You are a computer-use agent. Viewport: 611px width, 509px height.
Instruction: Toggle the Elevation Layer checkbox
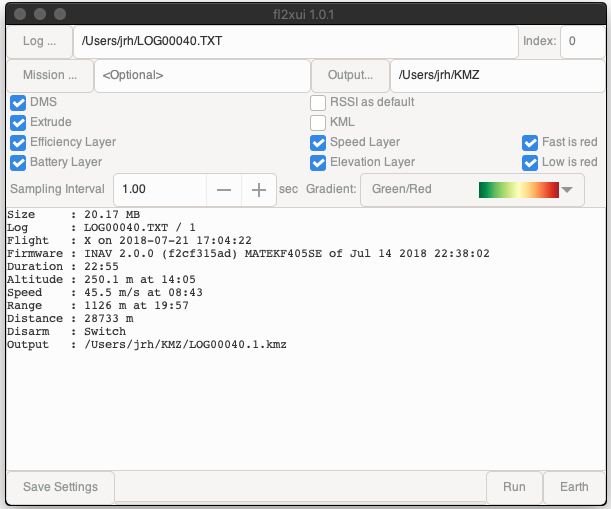click(318, 162)
